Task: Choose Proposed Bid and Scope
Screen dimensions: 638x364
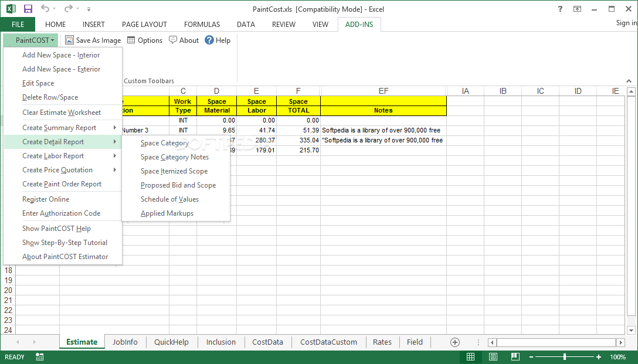Action: pos(176,185)
